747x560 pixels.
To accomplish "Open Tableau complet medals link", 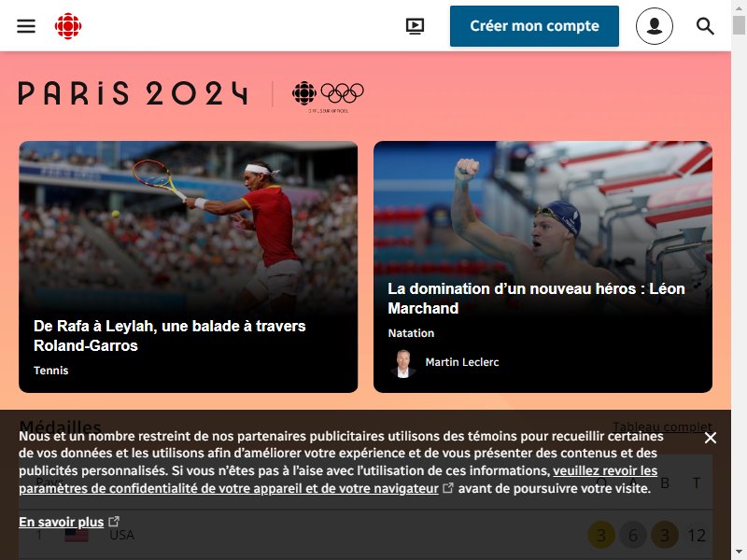I will coord(662,427).
